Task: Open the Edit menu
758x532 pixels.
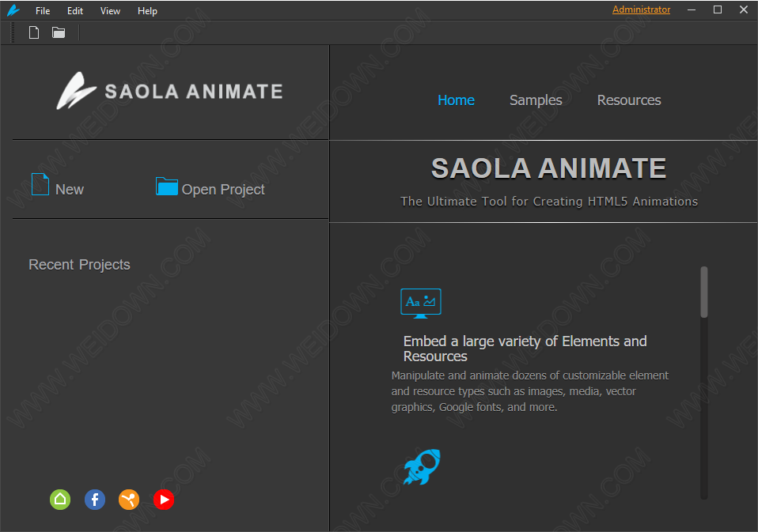Action: coord(75,10)
